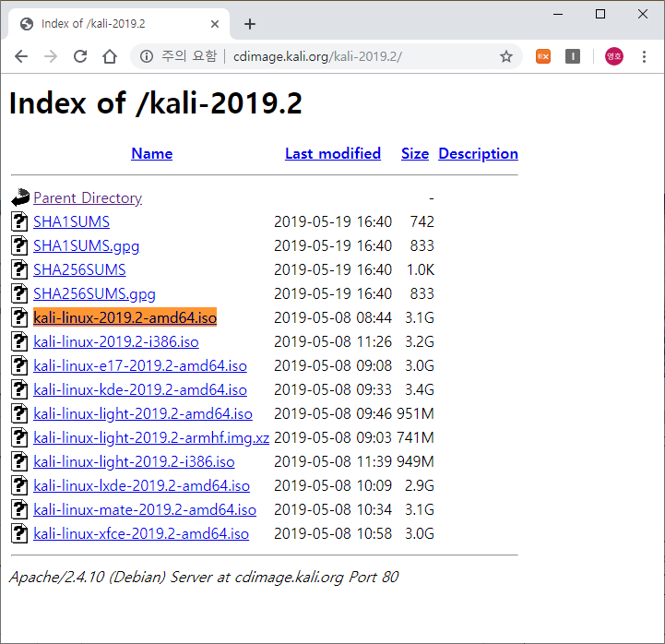This screenshot has height=644, width=665.
Task: Open Chrome's three-dot menu
Action: (644, 56)
